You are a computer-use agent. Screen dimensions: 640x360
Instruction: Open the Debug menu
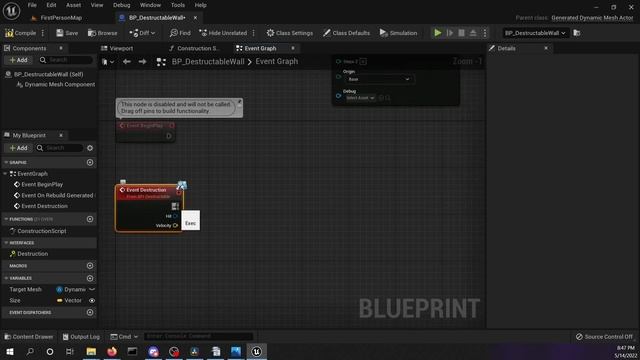[121, 5]
